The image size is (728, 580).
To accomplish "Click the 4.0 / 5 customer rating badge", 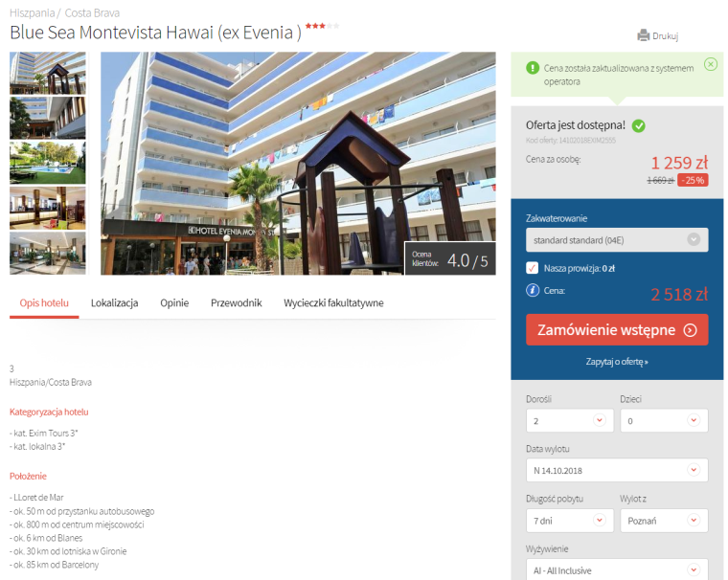I will pos(450,258).
